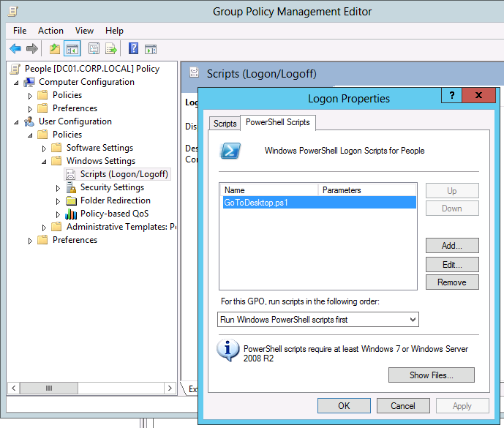This screenshot has width=504, height=428.
Task: Click the dialog's question mark help button
Action: click(x=452, y=96)
